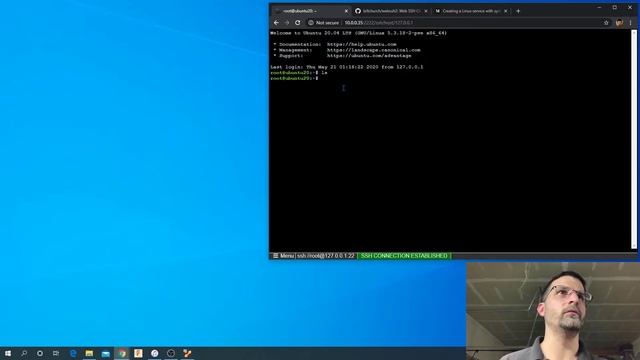Open the Mail app on taskbar

click(x=106, y=353)
